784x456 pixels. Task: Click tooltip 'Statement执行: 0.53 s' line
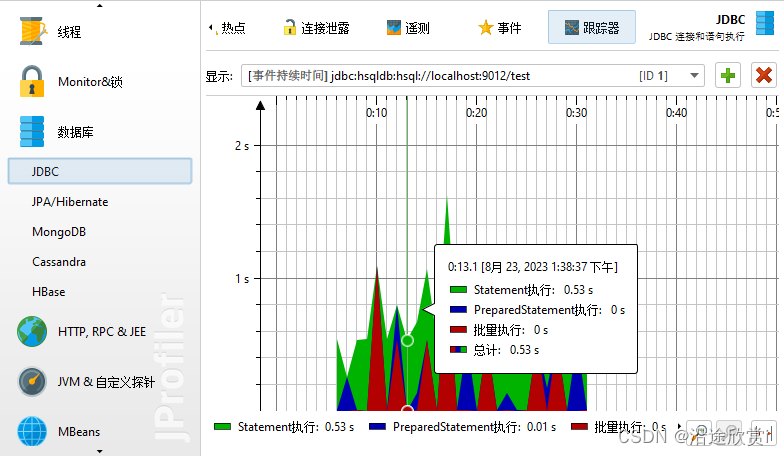[x=522, y=290]
